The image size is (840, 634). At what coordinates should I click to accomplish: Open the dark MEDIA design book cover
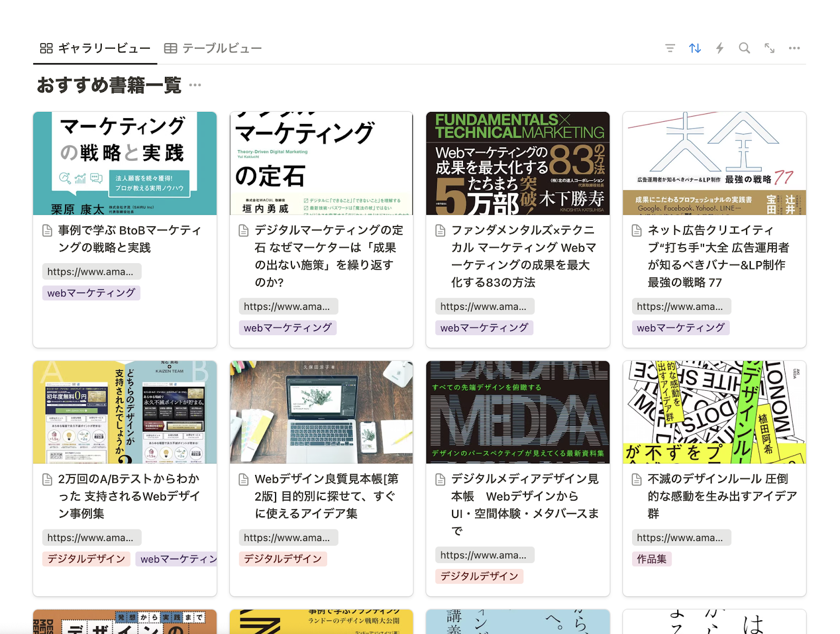click(518, 412)
